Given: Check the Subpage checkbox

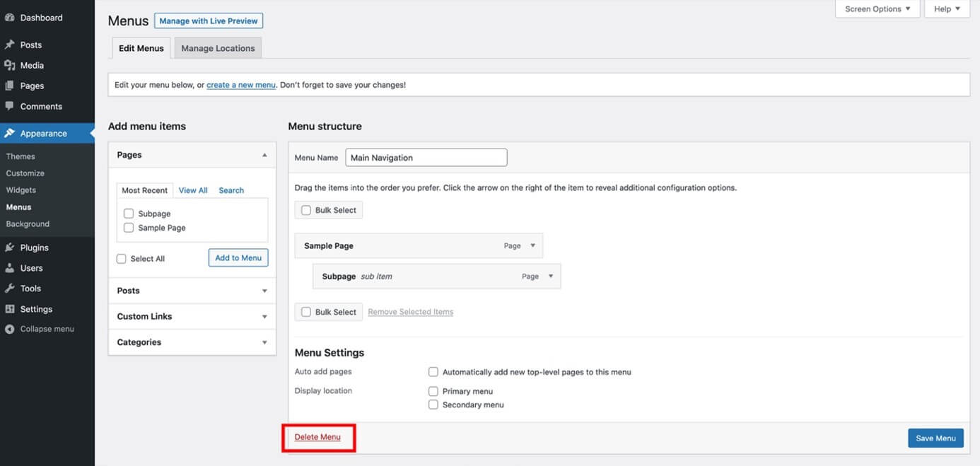Looking at the screenshot, I should [129, 214].
